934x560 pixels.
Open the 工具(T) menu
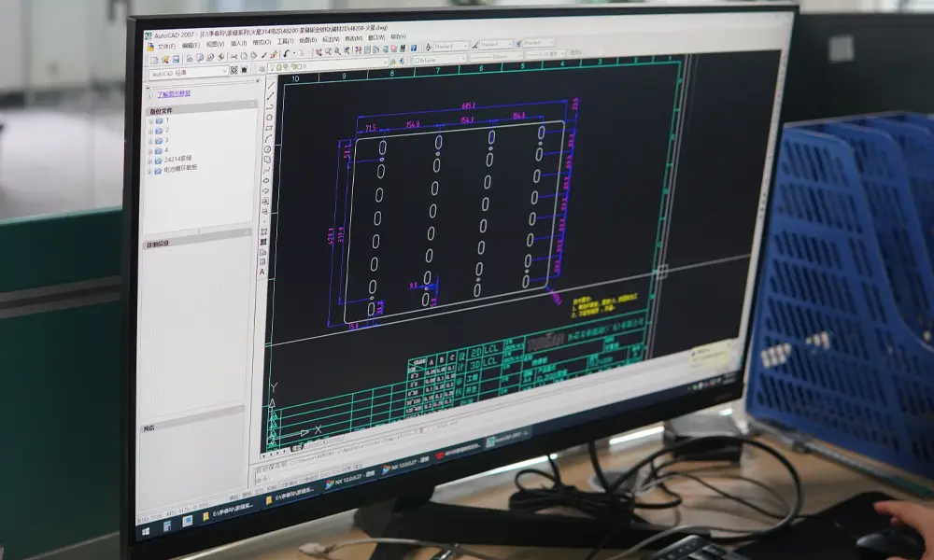click(x=285, y=42)
